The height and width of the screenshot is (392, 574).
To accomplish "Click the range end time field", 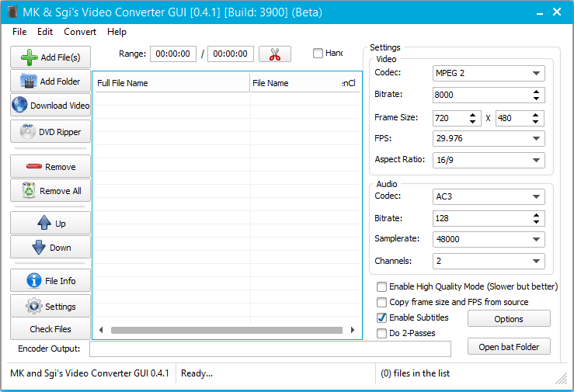I will point(230,54).
